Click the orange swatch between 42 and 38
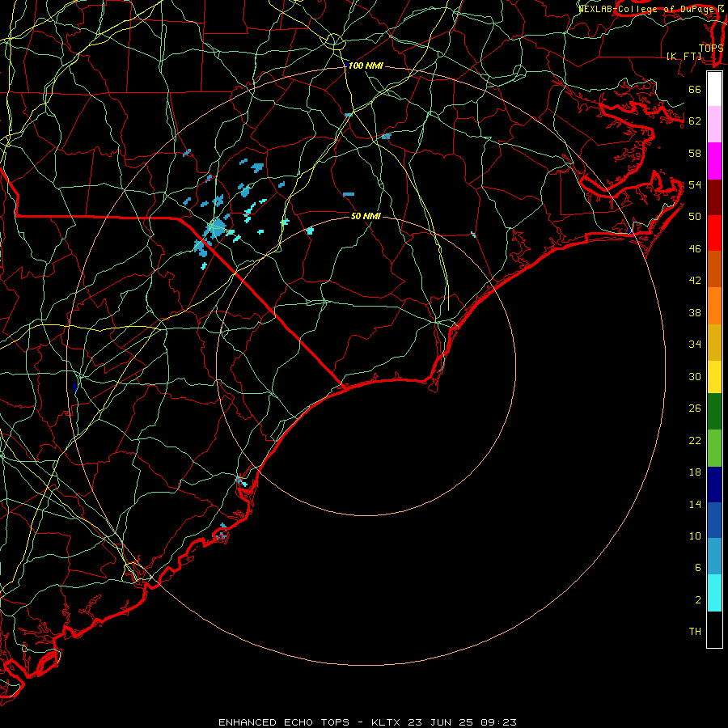 (x=714, y=306)
